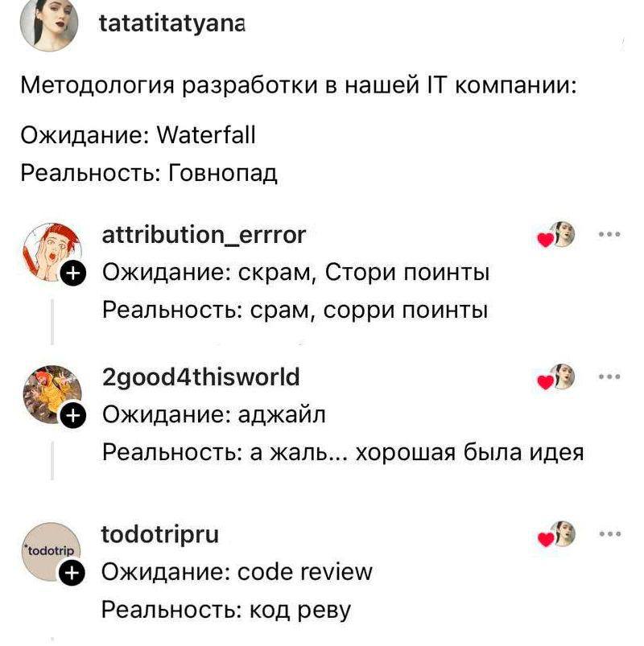Open more options for attribution_errror comment
Screen dimensions: 644x646
609,234
